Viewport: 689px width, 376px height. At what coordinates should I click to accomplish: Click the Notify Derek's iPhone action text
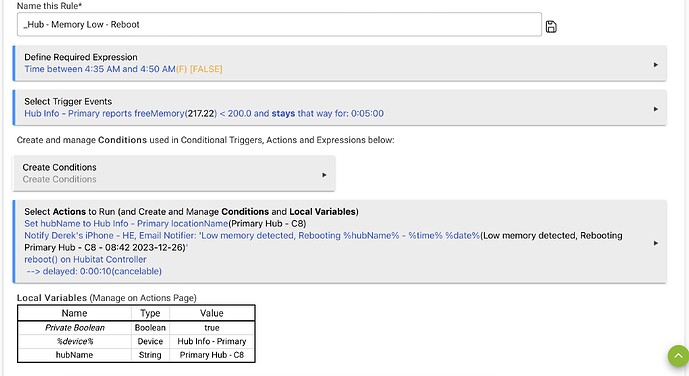click(323, 242)
